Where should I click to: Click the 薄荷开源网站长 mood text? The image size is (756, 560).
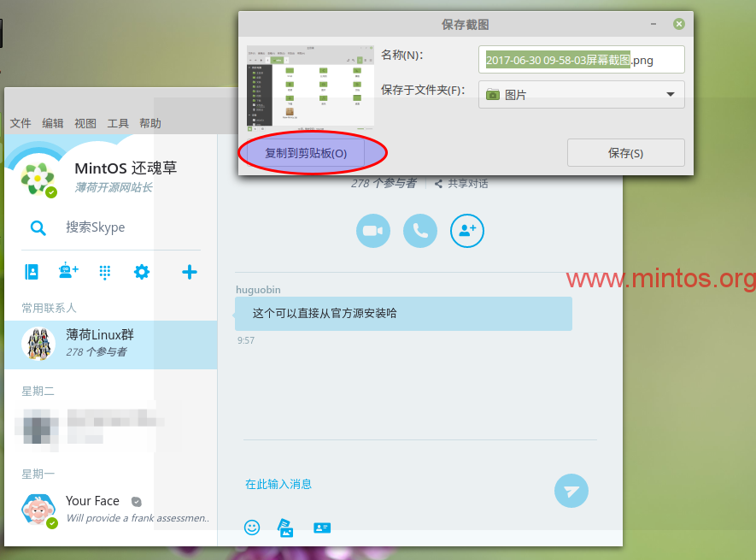pyautogui.click(x=114, y=187)
